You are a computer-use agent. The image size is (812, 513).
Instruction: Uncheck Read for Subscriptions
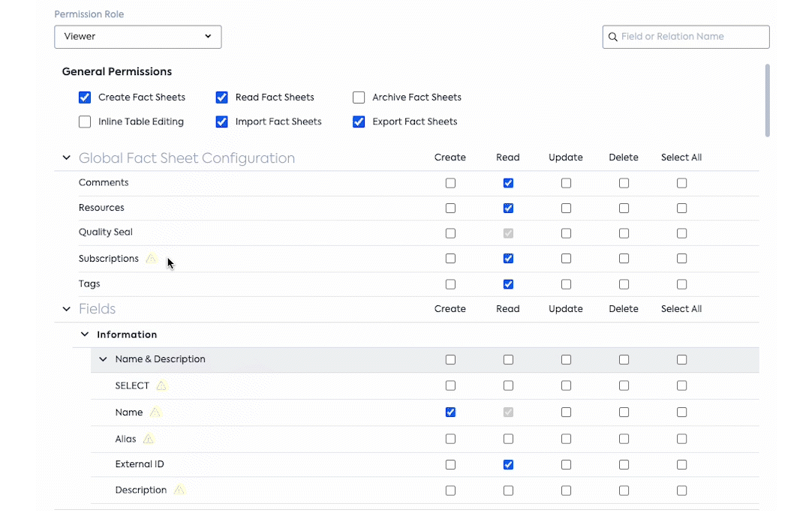coord(509,258)
